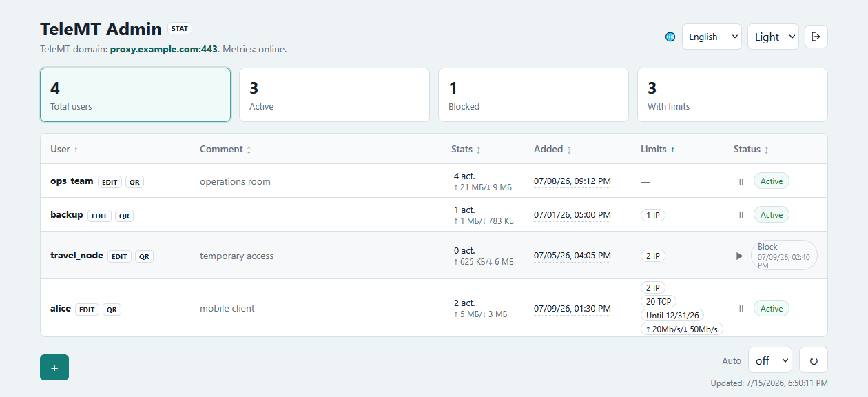
Task: Pause user alice
Action: click(x=741, y=309)
